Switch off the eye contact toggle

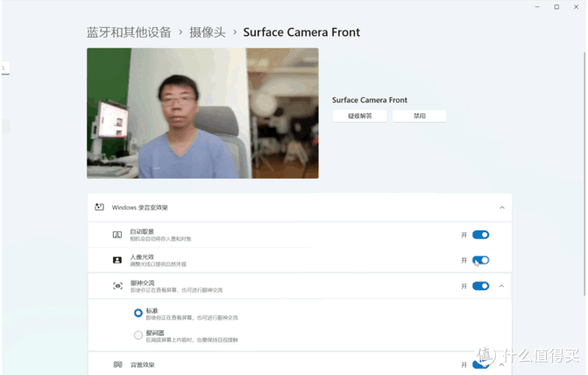pyautogui.click(x=480, y=287)
